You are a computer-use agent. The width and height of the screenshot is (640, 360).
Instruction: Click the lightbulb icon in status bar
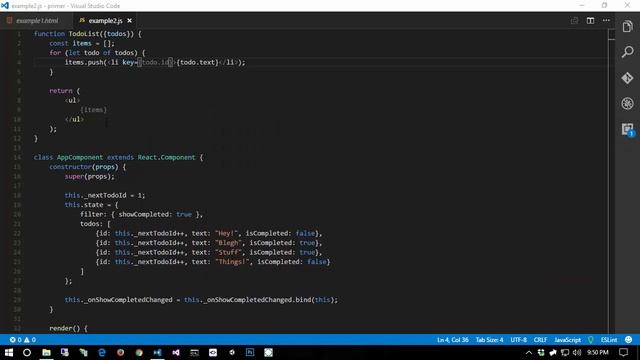(591, 340)
